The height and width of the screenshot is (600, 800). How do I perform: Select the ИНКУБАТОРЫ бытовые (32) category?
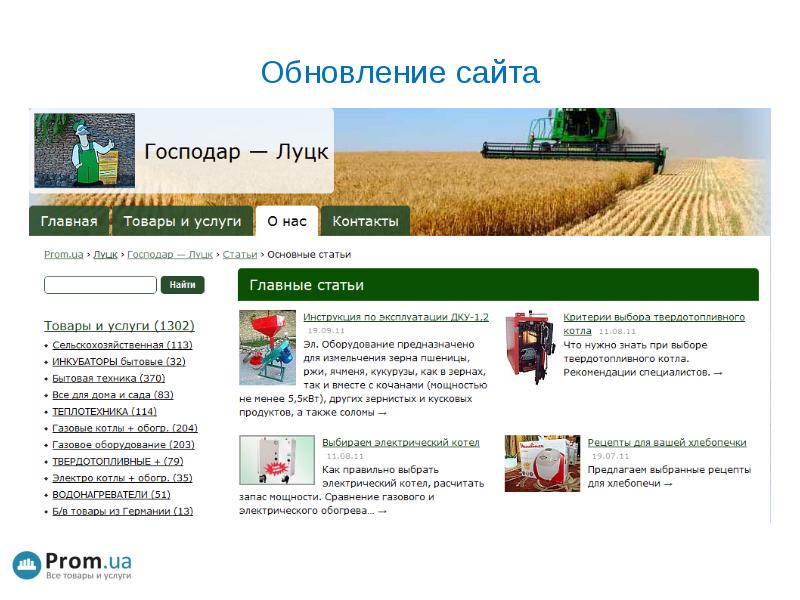118,362
